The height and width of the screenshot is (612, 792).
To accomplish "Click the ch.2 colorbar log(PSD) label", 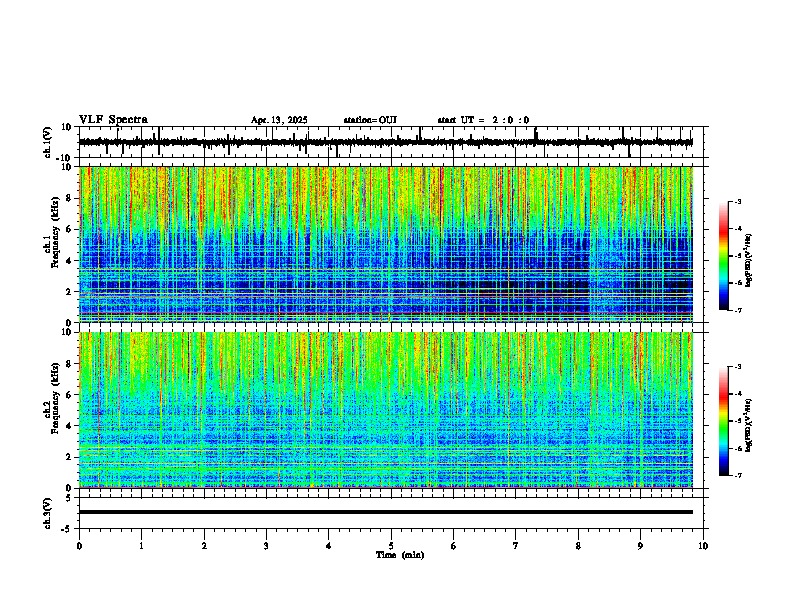I will [x=748, y=425].
